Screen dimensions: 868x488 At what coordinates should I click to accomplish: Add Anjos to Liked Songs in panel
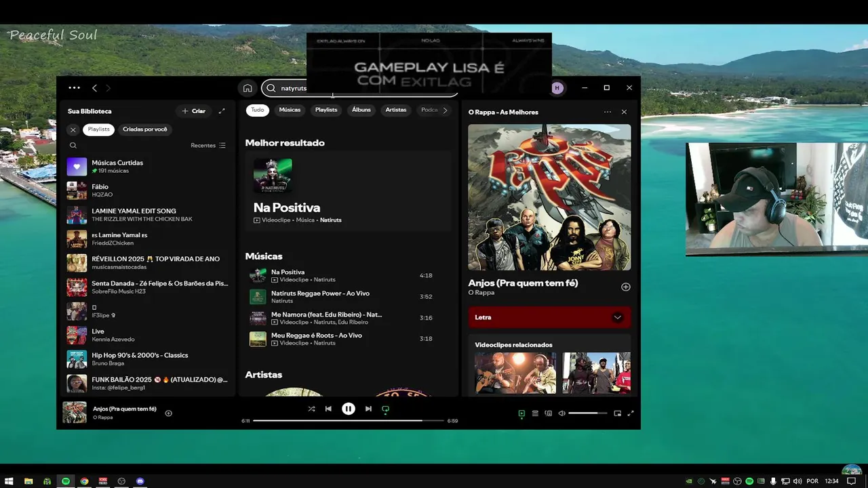coord(626,287)
